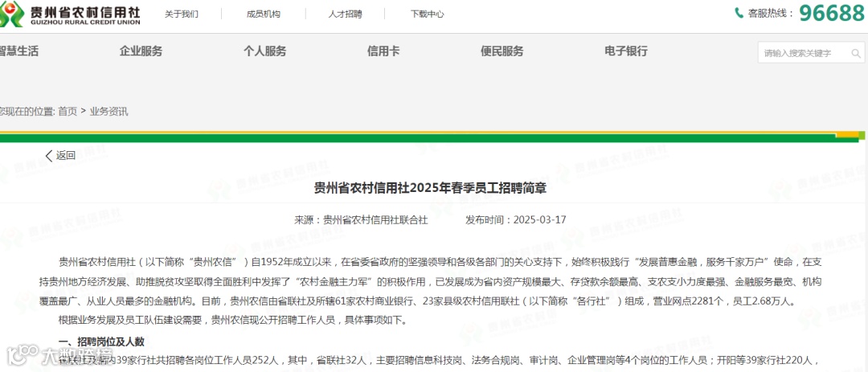Open the 关于我们 link
Image resolution: width=868 pixels, height=372 pixels.
(x=182, y=14)
